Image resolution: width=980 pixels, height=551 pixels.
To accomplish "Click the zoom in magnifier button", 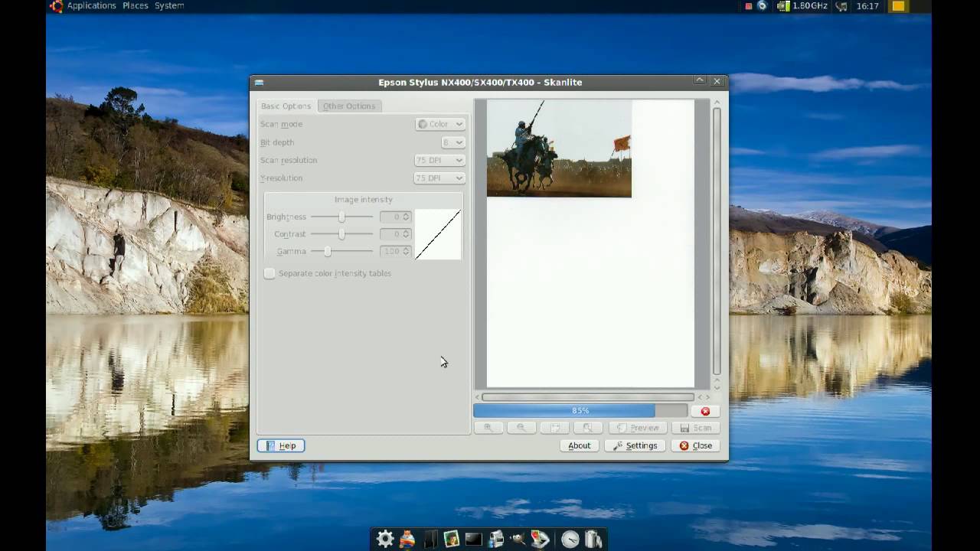I will tap(488, 428).
